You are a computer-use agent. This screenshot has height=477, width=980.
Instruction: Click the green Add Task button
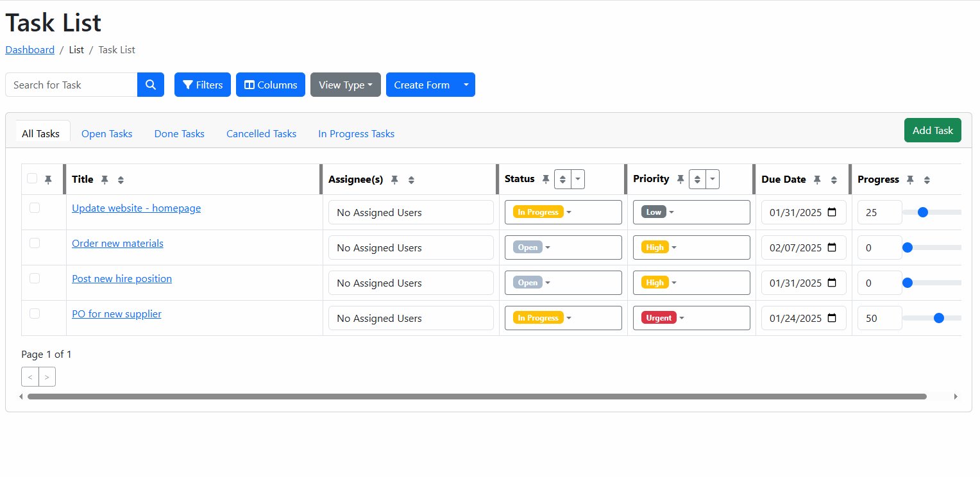pos(933,130)
